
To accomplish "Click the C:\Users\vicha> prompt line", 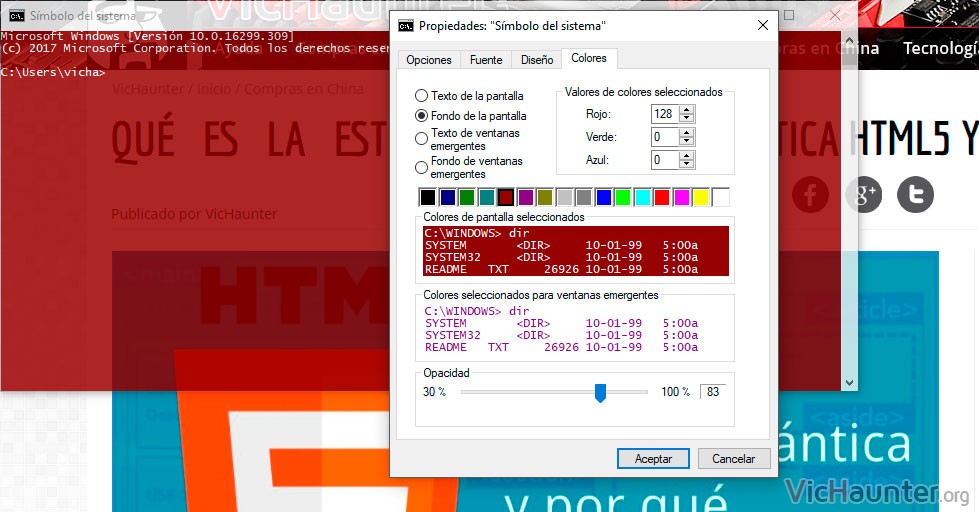I will (53, 72).
